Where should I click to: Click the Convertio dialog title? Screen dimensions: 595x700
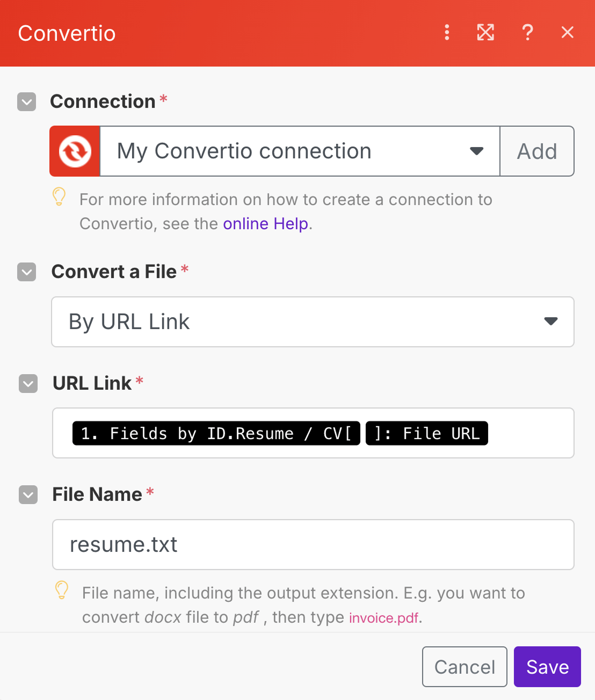click(x=67, y=33)
